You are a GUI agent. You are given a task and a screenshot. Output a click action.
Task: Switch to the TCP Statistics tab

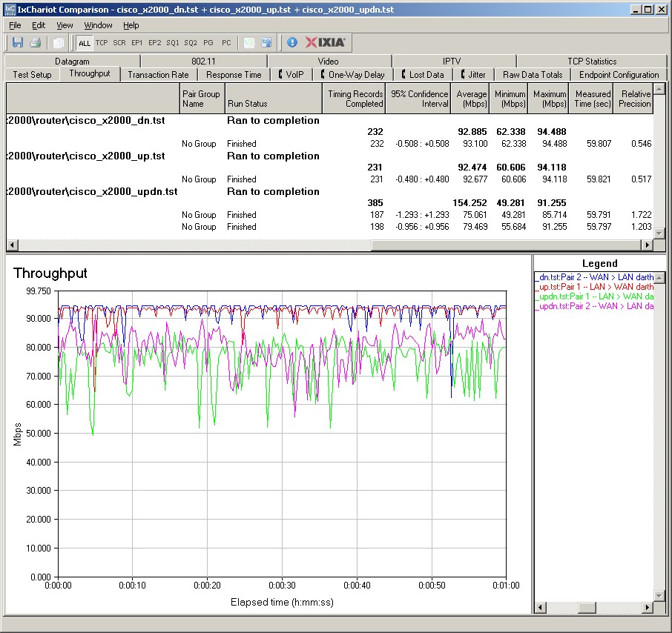pyautogui.click(x=592, y=62)
